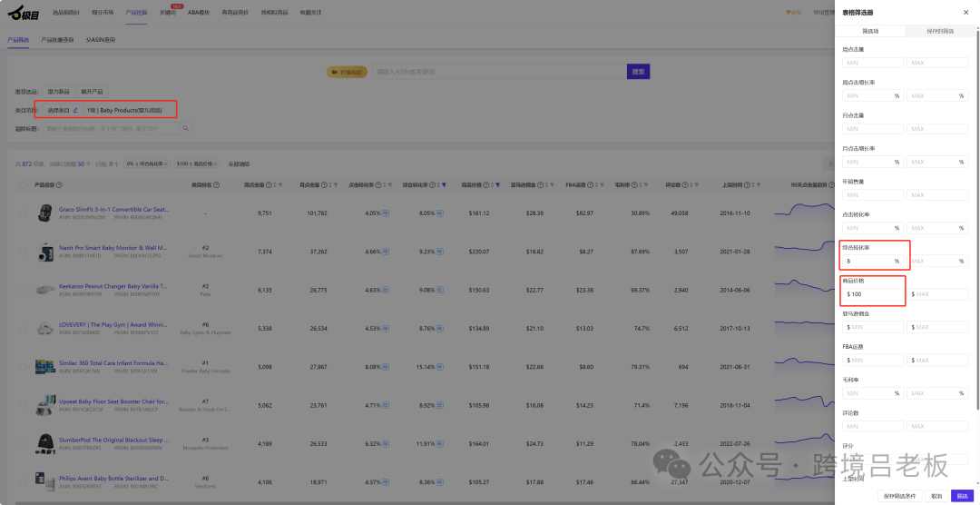Sort the table by 点击转化率 column
Image resolution: width=980 pixels, height=505 pixels.
(x=385, y=184)
